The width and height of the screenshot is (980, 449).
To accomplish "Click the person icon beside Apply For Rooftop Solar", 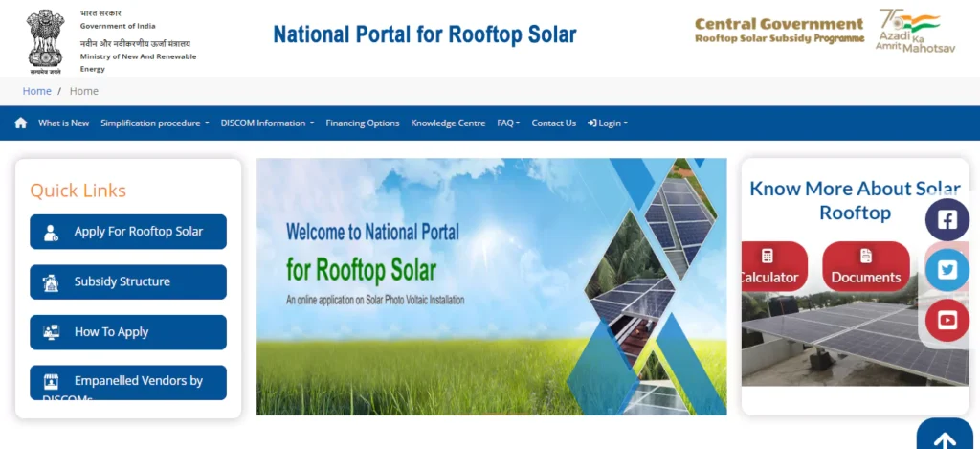I will (x=52, y=233).
